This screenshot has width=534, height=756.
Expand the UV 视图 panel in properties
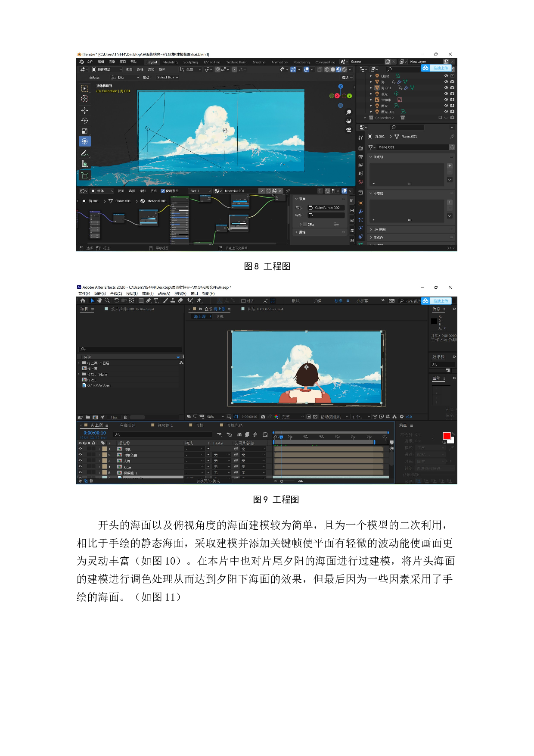pyautogui.click(x=379, y=230)
